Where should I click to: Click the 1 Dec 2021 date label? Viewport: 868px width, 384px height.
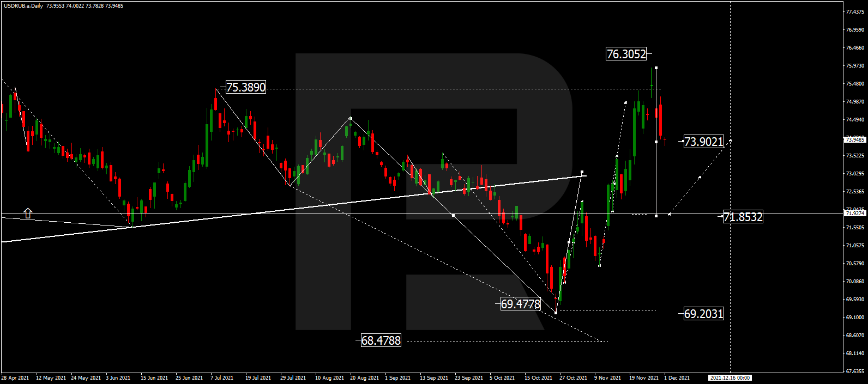(677, 377)
